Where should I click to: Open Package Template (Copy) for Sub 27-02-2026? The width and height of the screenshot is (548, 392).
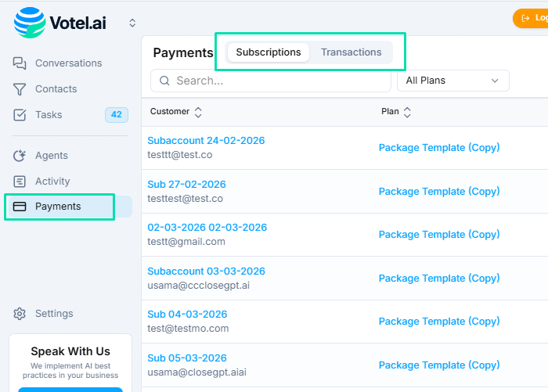click(x=438, y=192)
